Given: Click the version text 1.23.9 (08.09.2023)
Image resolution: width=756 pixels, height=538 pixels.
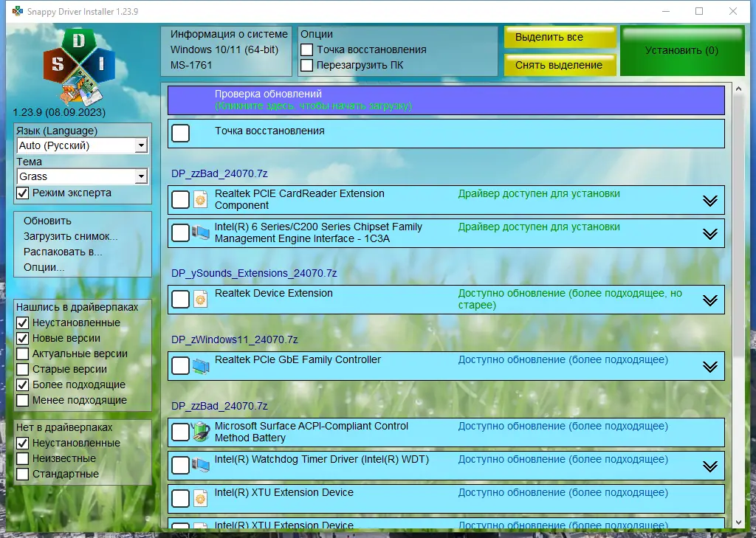Looking at the screenshot, I should (x=59, y=112).
